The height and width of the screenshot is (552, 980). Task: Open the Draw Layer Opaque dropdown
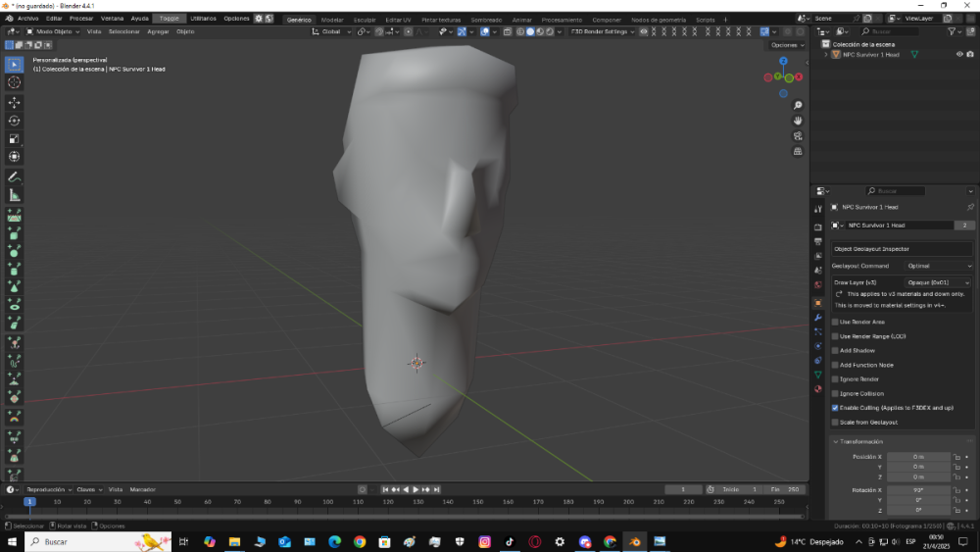(x=939, y=282)
